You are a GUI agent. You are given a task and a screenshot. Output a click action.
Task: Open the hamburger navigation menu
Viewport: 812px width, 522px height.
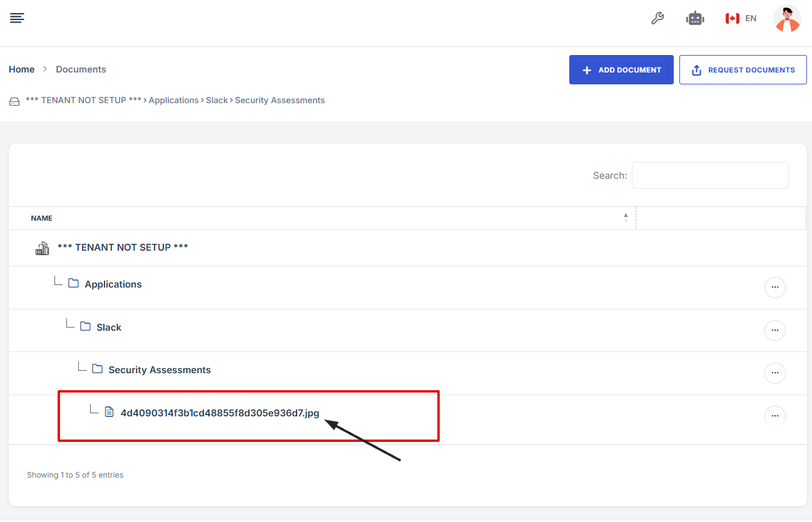[17, 18]
